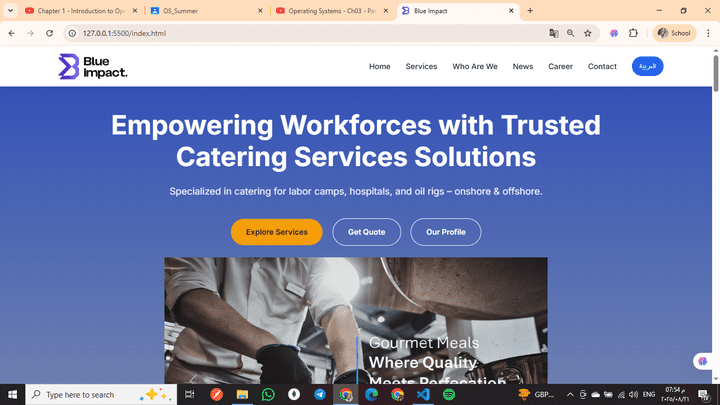720x405 pixels.
Task: Click the Blue Impact logo
Action: 93,67
